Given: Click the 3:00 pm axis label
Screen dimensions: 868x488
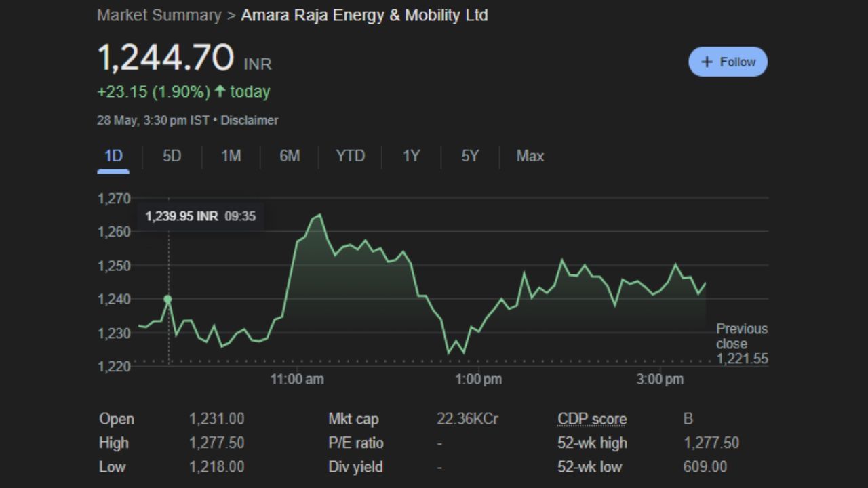Looking at the screenshot, I should point(660,380).
